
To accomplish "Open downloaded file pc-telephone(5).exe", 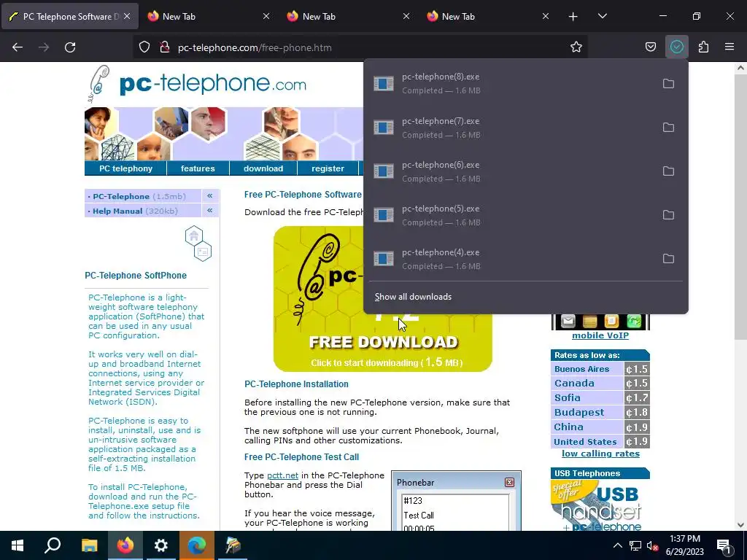I will click(x=510, y=215).
